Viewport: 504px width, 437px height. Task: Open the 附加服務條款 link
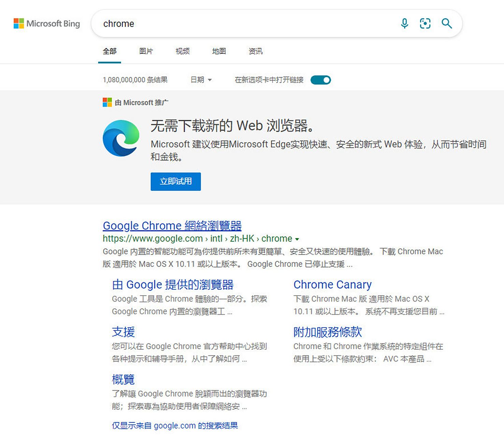[x=328, y=332]
